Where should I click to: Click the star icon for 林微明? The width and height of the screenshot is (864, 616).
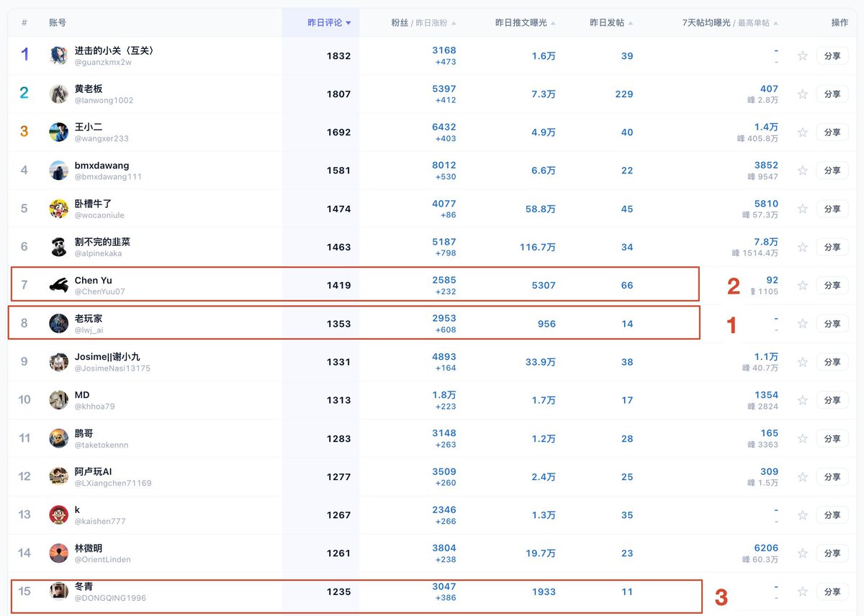(x=803, y=553)
